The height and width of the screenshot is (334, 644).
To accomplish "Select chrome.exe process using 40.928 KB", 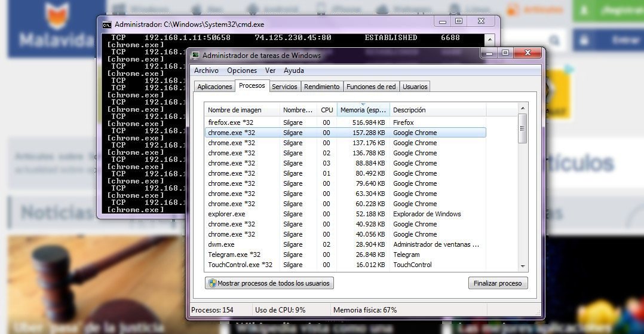I will (345, 224).
